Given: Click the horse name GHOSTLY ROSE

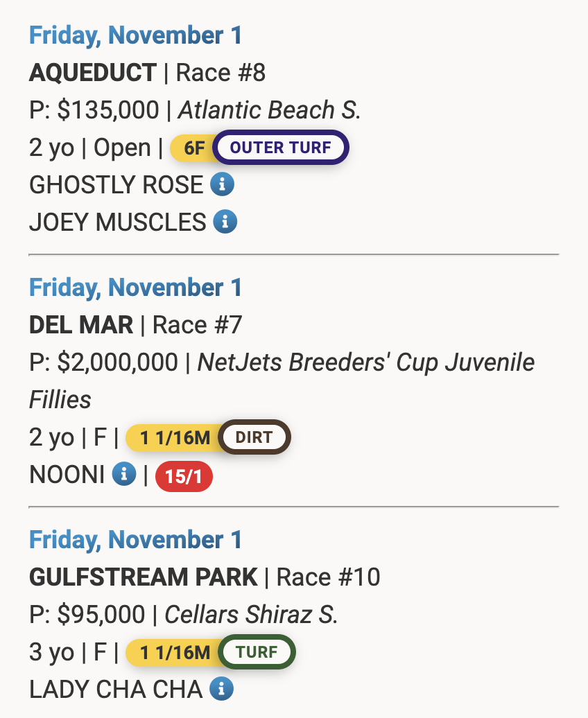Looking at the screenshot, I should tap(116, 185).
